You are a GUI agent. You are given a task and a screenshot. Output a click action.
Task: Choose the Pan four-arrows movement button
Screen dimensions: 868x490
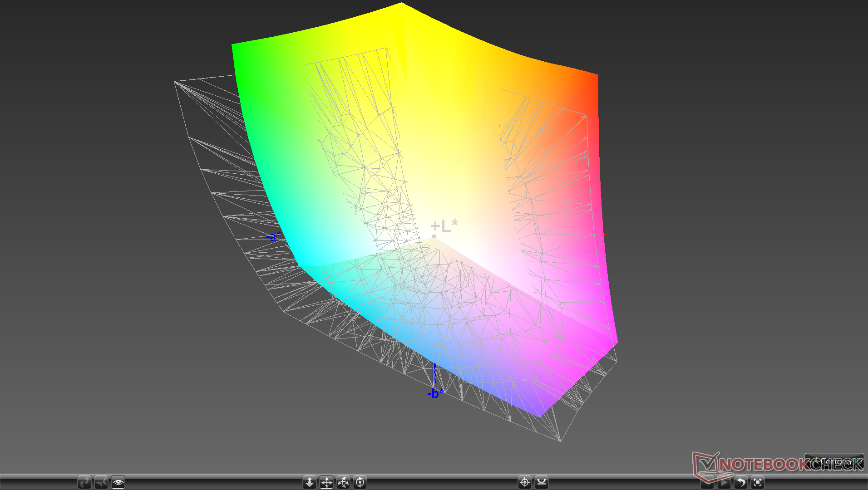pyautogui.click(x=326, y=482)
